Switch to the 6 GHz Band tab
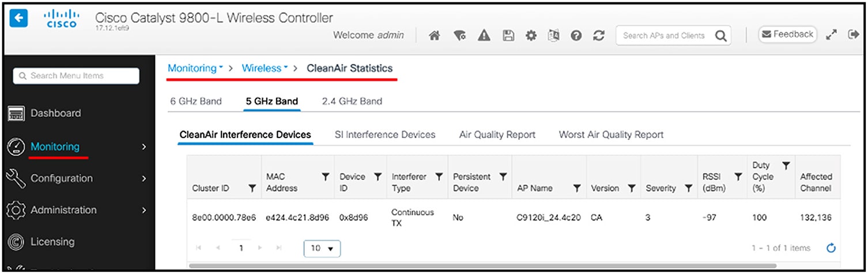The width and height of the screenshot is (868, 274). pos(196,101)
